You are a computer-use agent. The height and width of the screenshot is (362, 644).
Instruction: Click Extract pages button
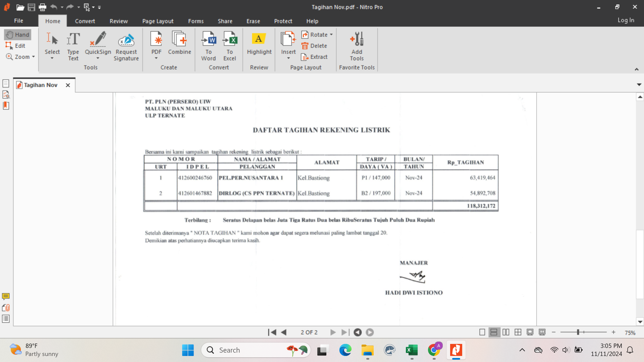pos(314,57)
